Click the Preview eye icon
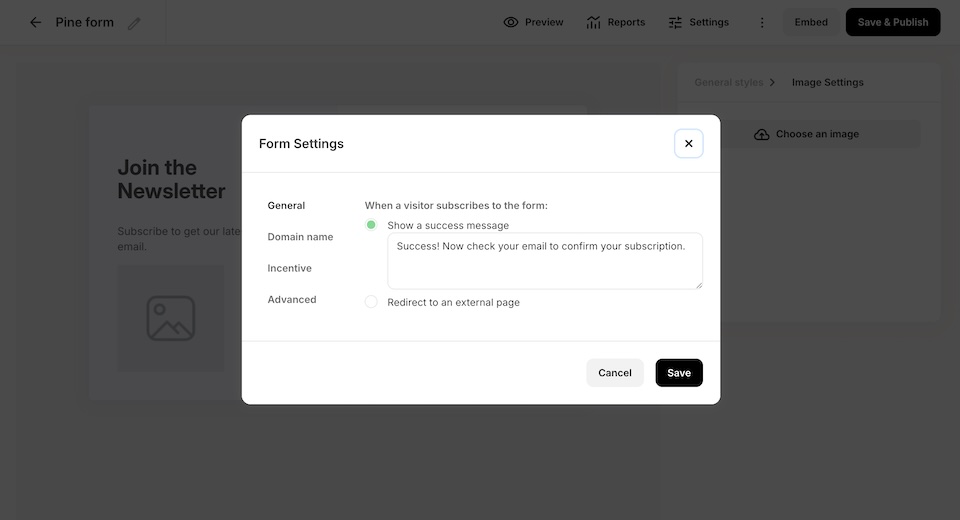Screen dimensions: 960x520 (511, 22)
